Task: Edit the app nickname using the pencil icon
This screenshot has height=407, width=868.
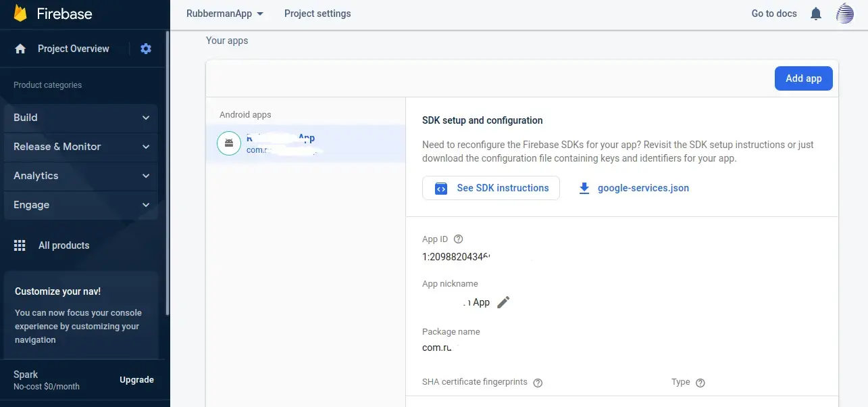Action: tap(503, 302)
